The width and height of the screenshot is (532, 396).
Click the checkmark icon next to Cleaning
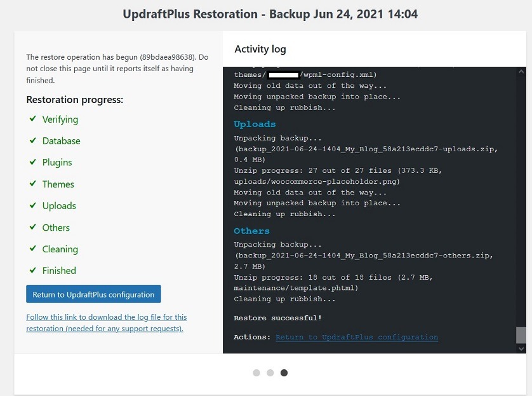pyautogui.click(x=33, y=249)
